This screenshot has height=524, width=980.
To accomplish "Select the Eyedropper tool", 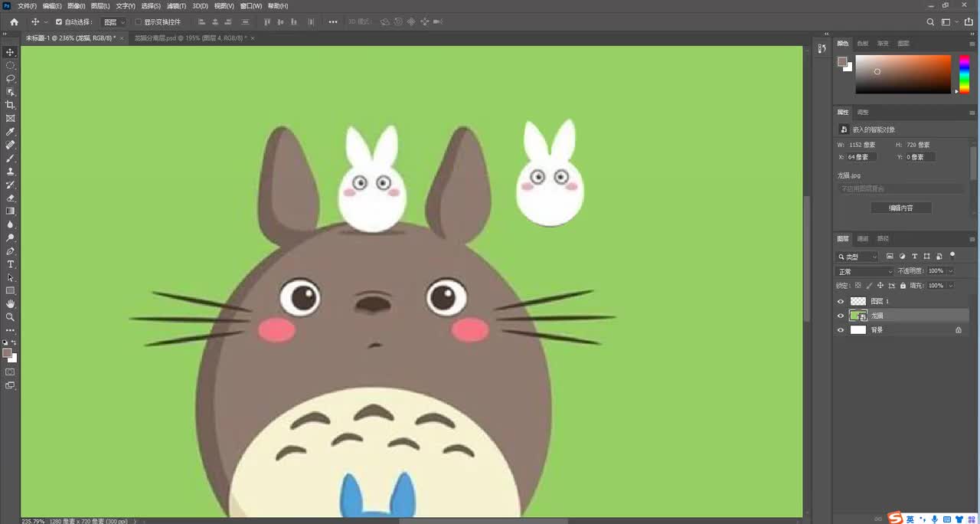I will [x=10, y=132].
